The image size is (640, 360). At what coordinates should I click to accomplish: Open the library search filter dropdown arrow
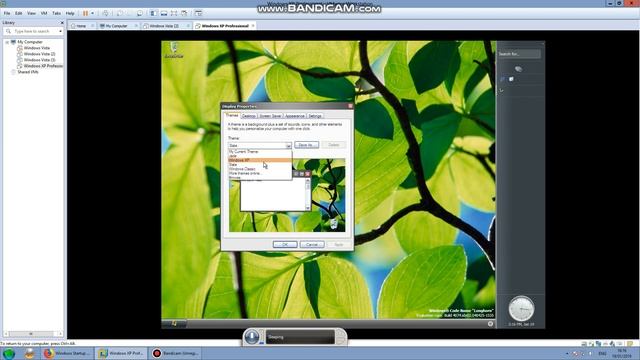(60, 31)
